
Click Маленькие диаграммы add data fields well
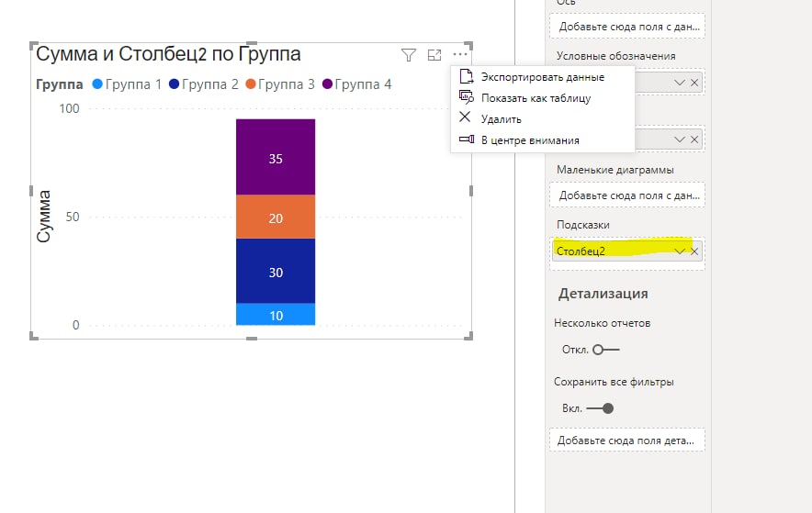click(627, 195)
